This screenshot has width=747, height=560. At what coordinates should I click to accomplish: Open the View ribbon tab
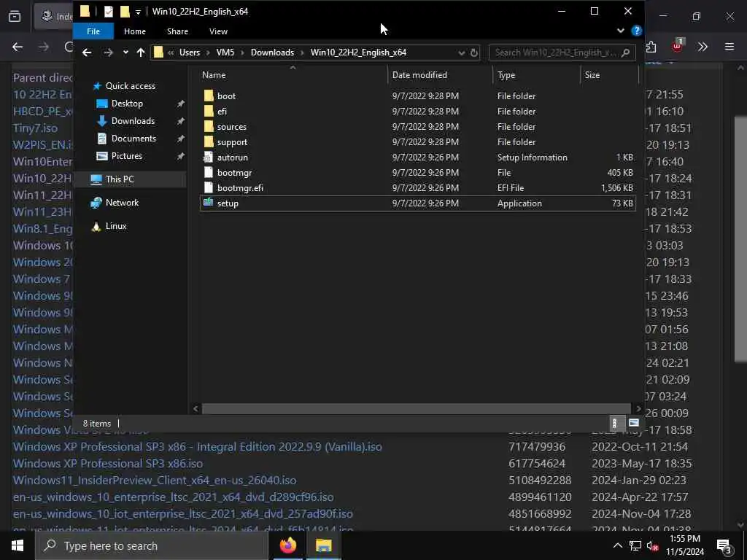218,31
